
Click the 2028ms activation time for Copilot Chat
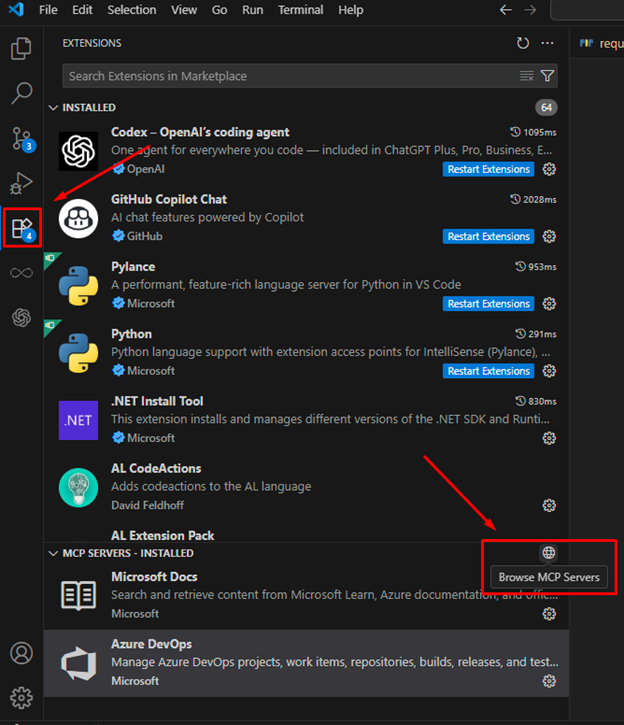click(533, 199)
